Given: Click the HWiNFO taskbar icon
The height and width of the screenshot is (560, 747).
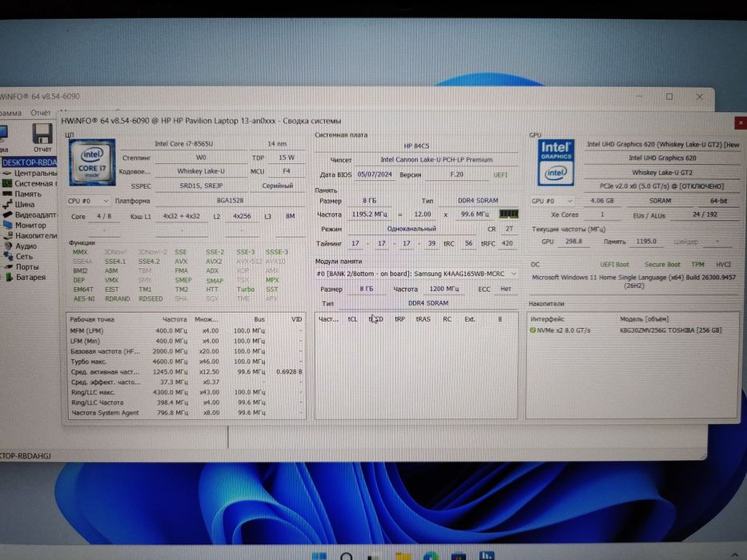Looking at the screenshot, I should point(487,556).
